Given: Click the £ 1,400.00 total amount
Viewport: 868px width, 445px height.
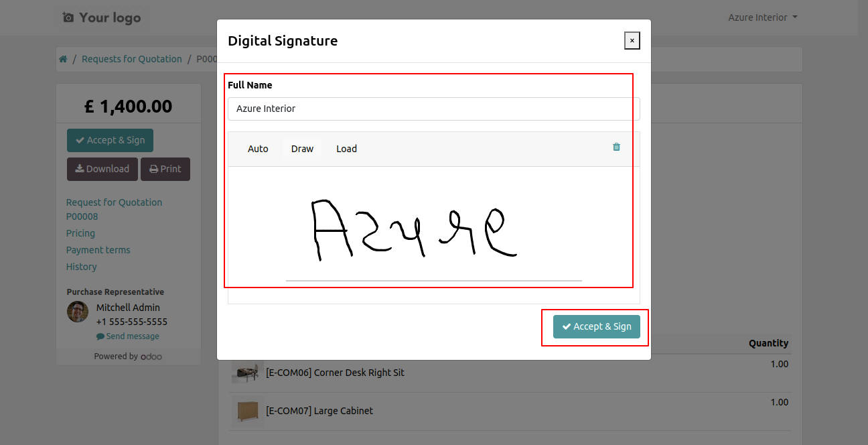Looking at the screenshot, I should click(x=129, y=106).
